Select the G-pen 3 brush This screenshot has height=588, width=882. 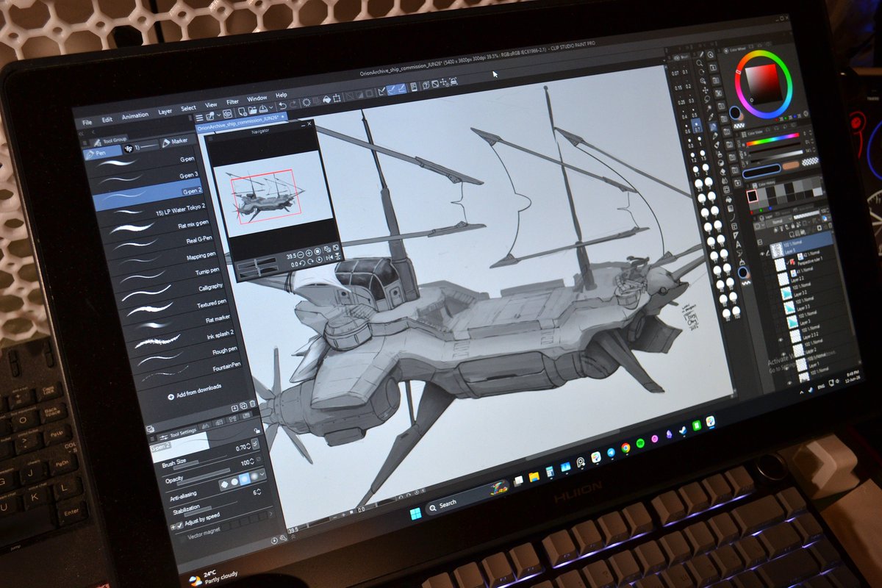(x=146, y=179)
